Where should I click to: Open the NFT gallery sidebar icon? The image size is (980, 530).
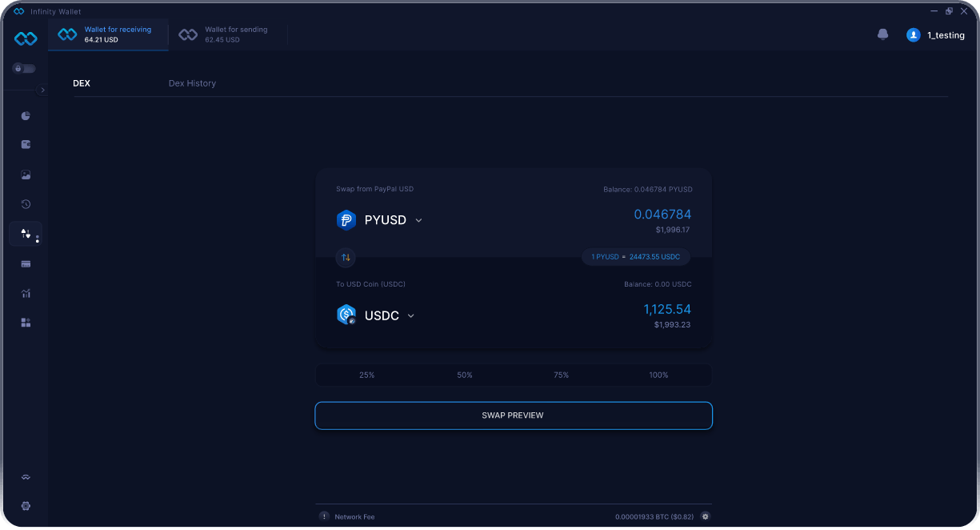(26, 175)
